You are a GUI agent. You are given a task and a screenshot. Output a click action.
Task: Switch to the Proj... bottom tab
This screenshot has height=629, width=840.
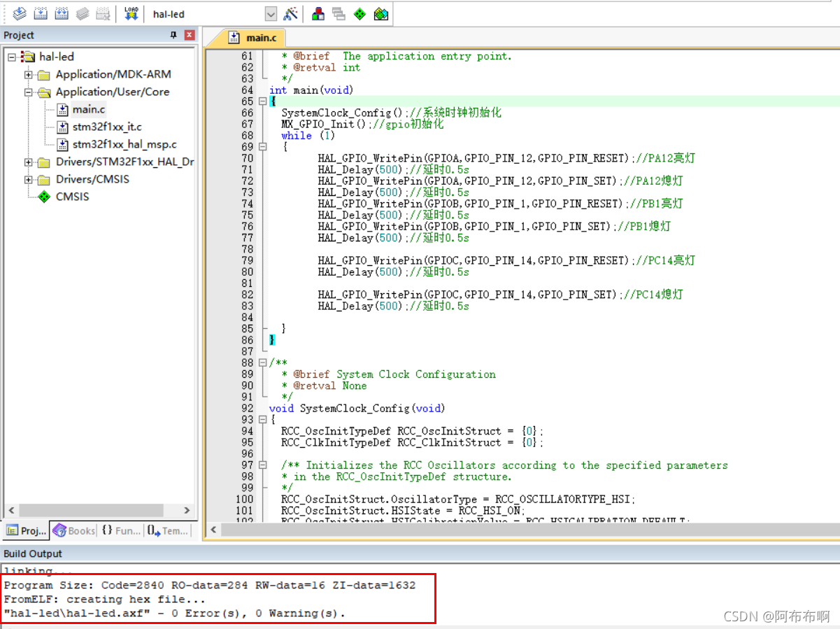coord(26,531)
